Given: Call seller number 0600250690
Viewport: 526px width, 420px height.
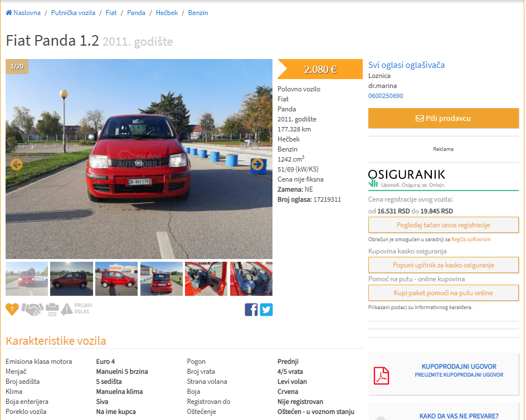Looking at the screenshot, I should [x=386, y=96].
